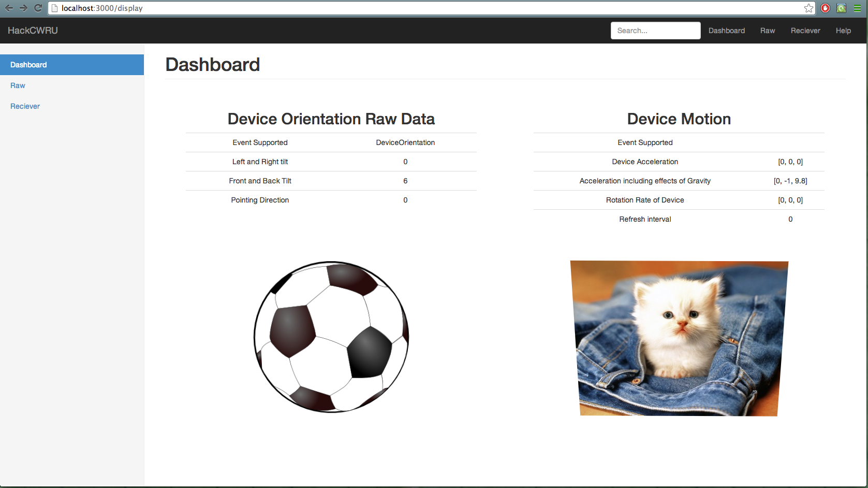Image resolution: width=868 pixels, height=488 pixels.
Task: Open the HackCWRU brand link
Action: [x=33, y=31]
